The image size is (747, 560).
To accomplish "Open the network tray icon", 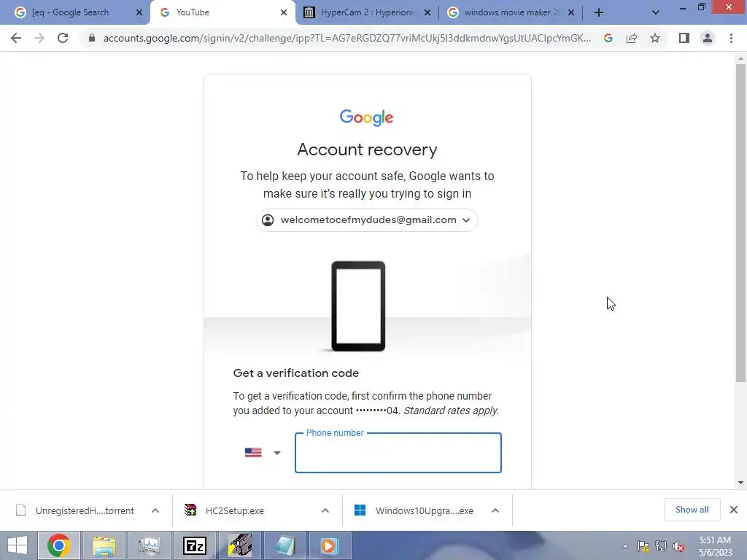I will [x=661, y=546].
